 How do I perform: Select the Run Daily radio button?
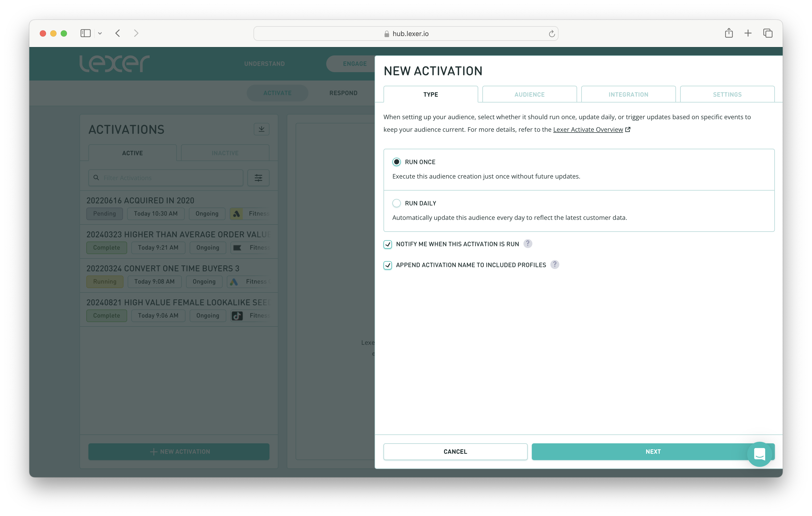point(397,203)
